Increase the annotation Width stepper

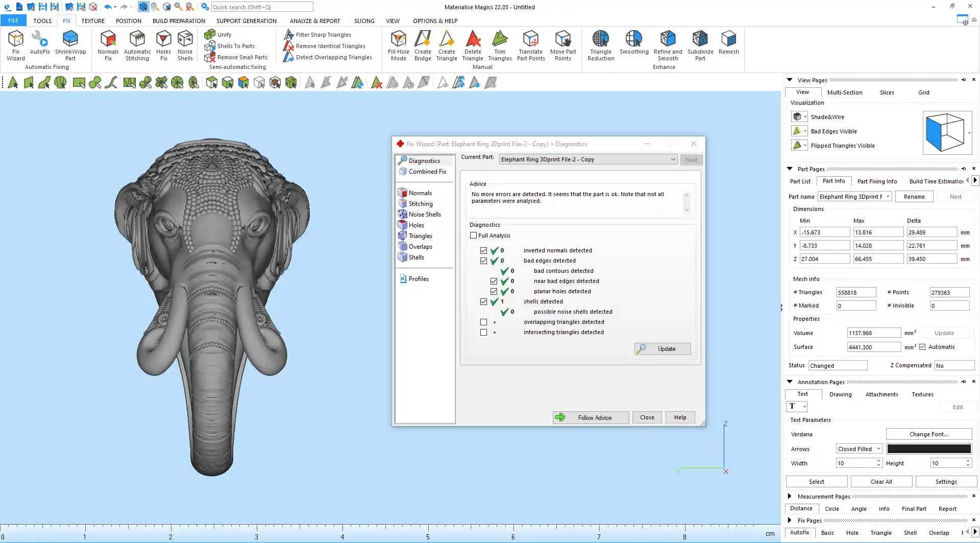coord(879,461)
